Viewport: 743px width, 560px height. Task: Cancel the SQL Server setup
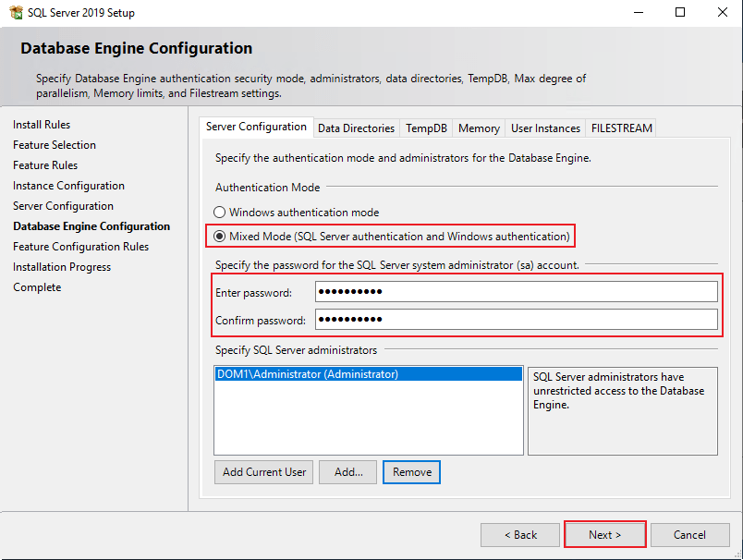coord(689,535)
